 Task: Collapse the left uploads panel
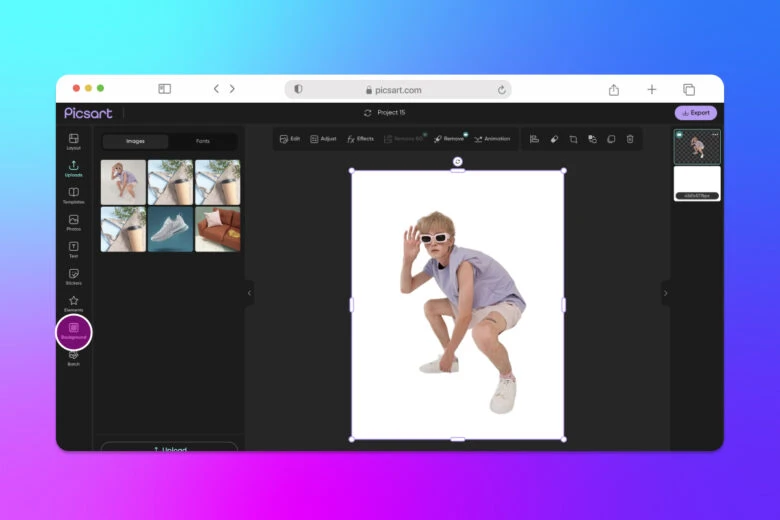pyautogui.click(x=249, y=293)
